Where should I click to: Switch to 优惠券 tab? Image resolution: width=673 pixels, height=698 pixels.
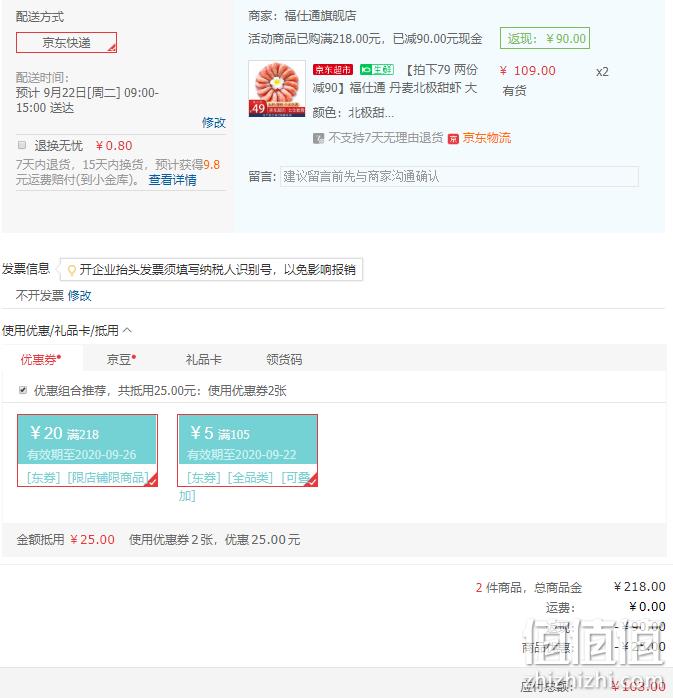coord(41,359)
